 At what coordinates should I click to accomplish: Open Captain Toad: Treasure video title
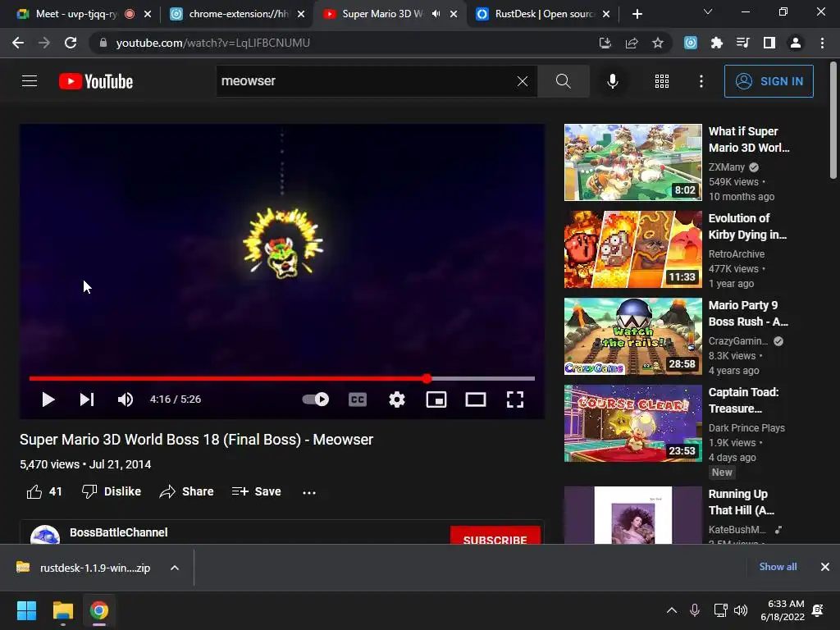coord(743,400)
